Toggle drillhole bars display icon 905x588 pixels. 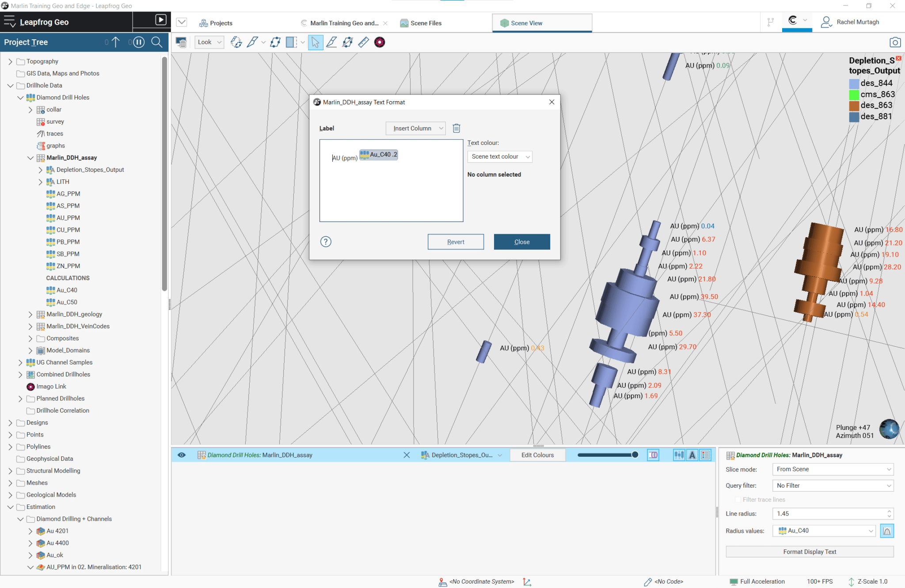coord(679,455)
